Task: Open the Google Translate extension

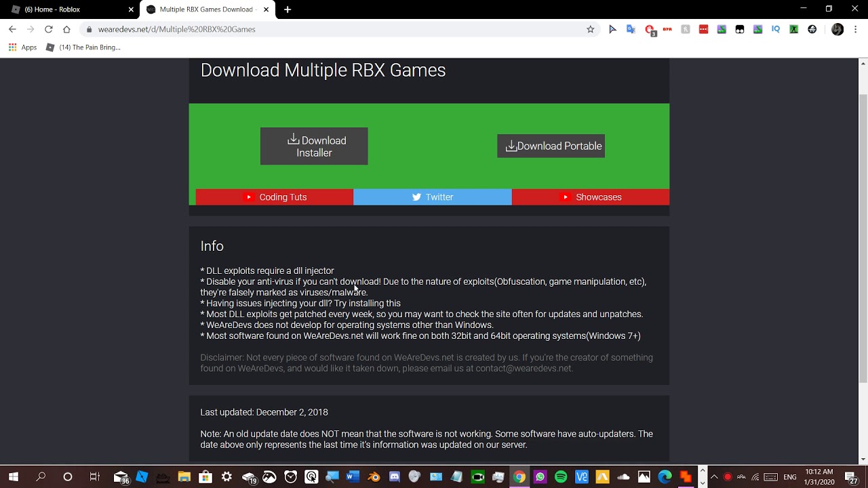Action: pyautogui.click(x=631, y=29)
